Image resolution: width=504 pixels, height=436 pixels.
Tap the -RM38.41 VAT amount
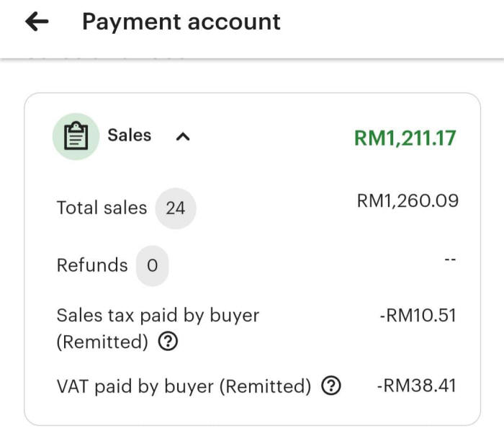coord(416,386)
